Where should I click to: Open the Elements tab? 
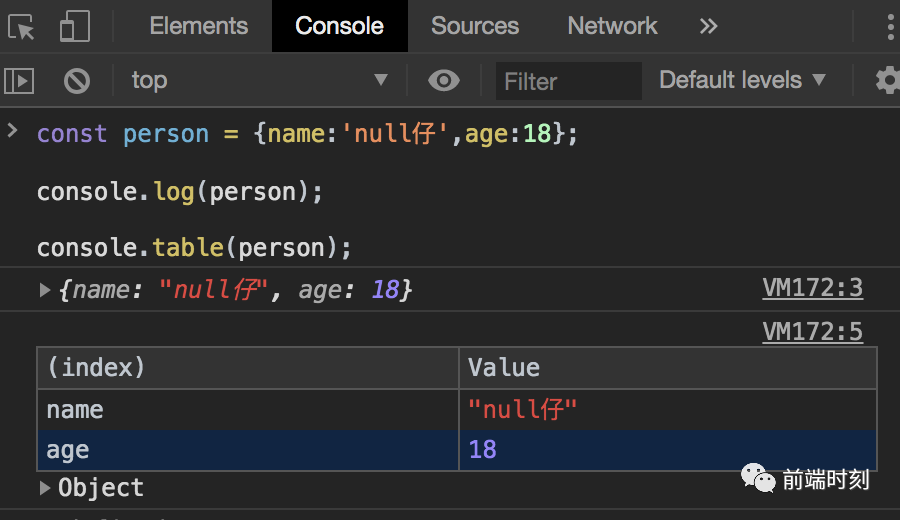(x=199, y=26)
